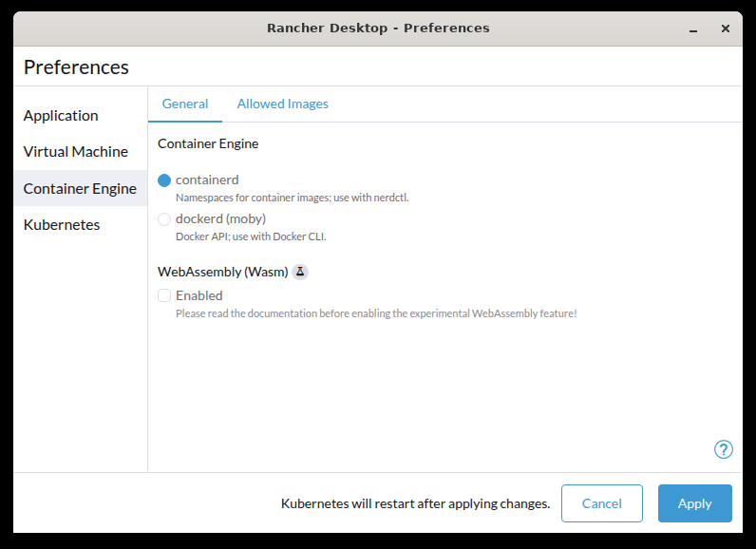756x549 pixels.
Task: Select the dockerd (moby) radio button
Action: click(x=164, y=219)
